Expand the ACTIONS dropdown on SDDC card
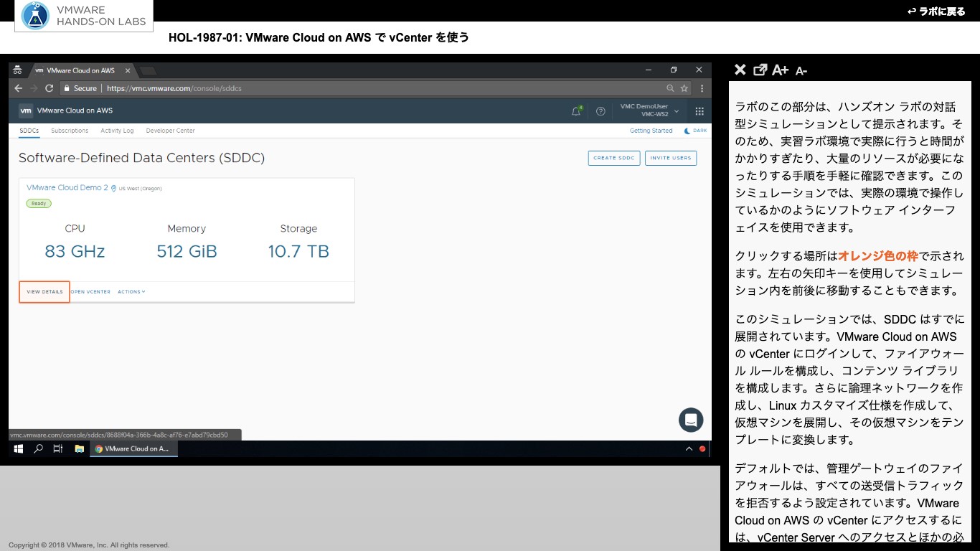The width and height of the screenshot is (980, 551). (131, 292)
